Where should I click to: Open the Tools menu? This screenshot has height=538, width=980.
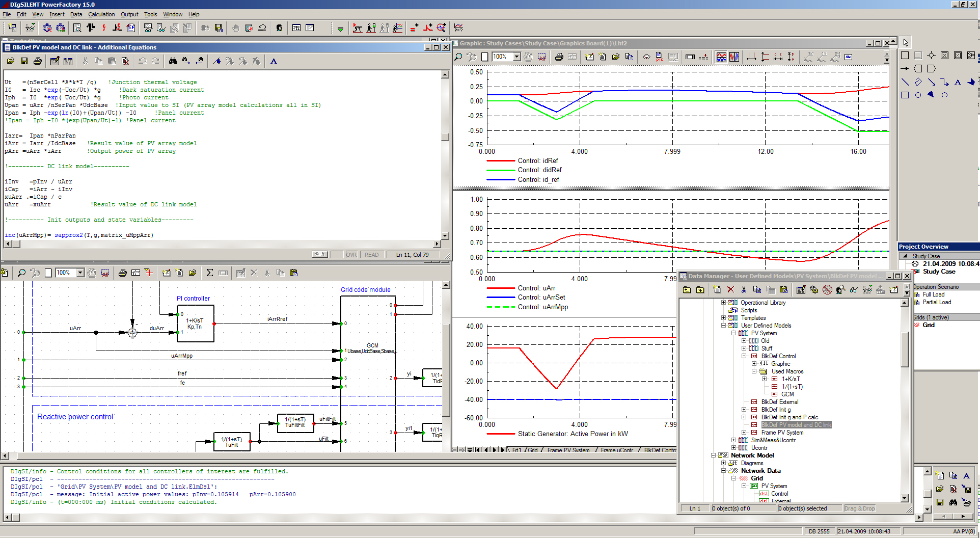coord(150,14)
